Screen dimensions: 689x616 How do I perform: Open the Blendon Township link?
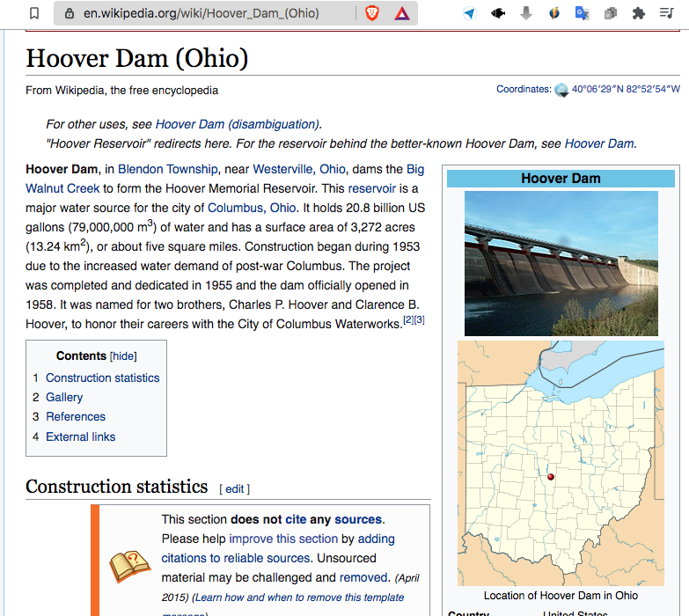168,169
